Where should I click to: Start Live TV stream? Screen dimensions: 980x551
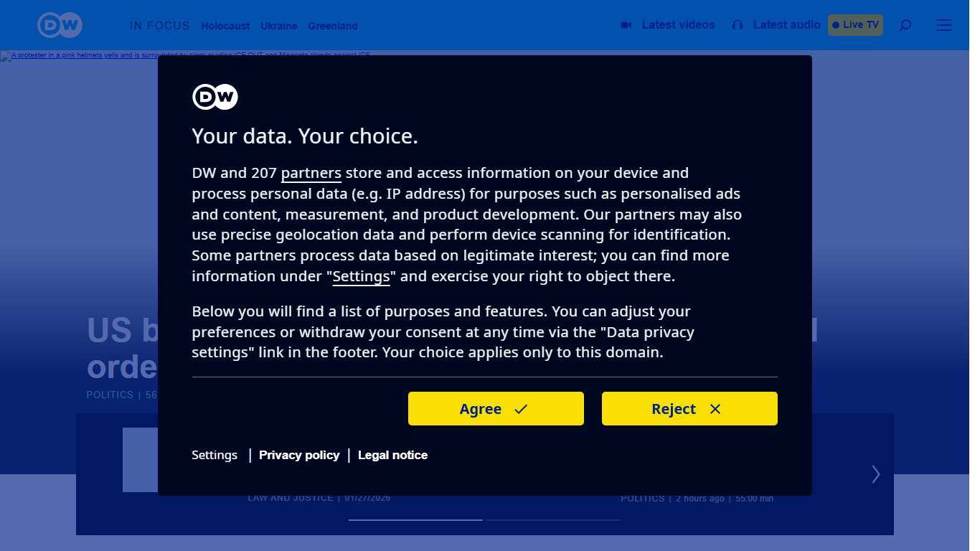(x=855, y=25)
